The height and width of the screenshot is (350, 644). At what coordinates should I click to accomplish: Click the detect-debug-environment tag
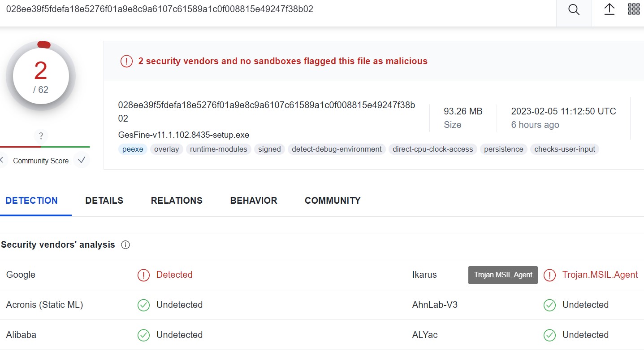(337, 149)
